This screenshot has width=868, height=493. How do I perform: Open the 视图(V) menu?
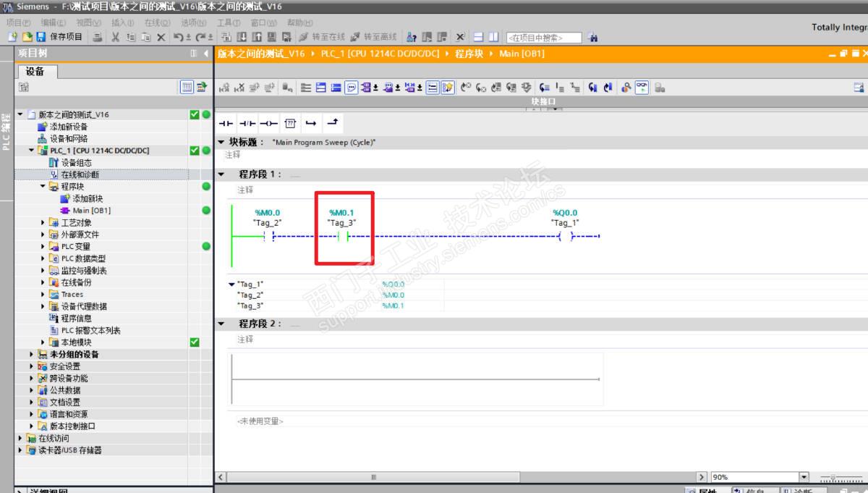coord(89,22)
